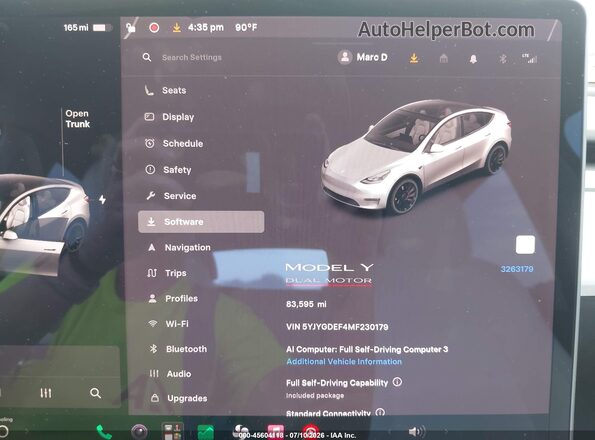Tap the 90°F outside temperature
595x440 pixels.
[x=246, y=28]
